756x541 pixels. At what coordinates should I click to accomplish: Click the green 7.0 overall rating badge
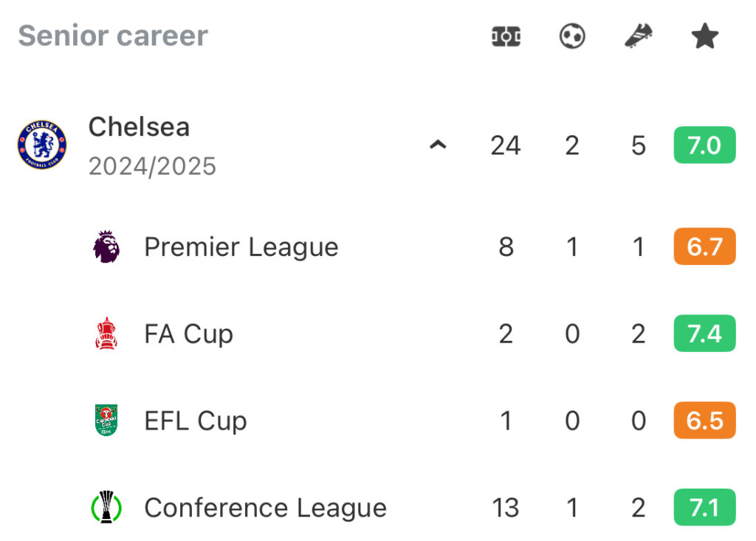704,145
